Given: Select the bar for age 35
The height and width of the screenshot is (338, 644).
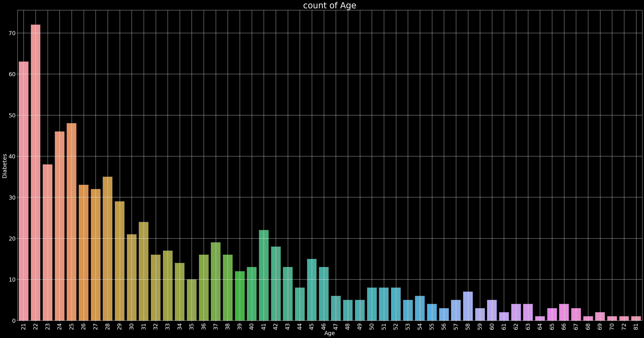Looking at the screenshot, I should 192,300.
